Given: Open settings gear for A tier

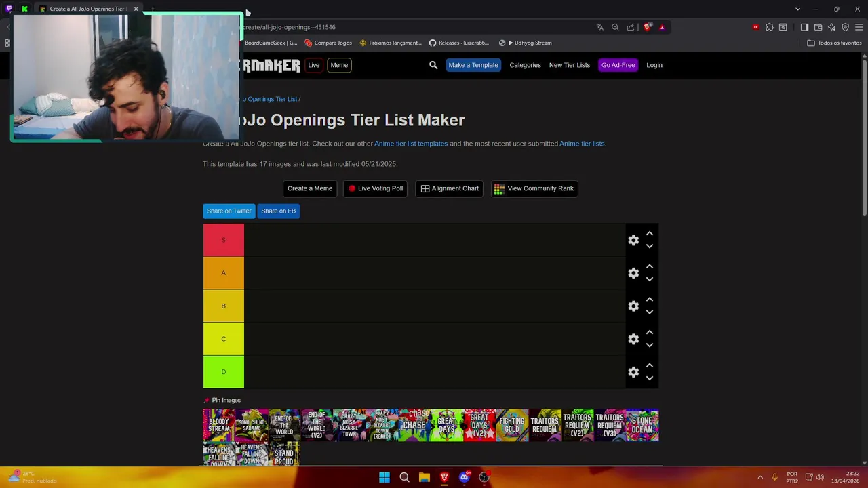Looking at the screenshot, I should pos(633,273).
